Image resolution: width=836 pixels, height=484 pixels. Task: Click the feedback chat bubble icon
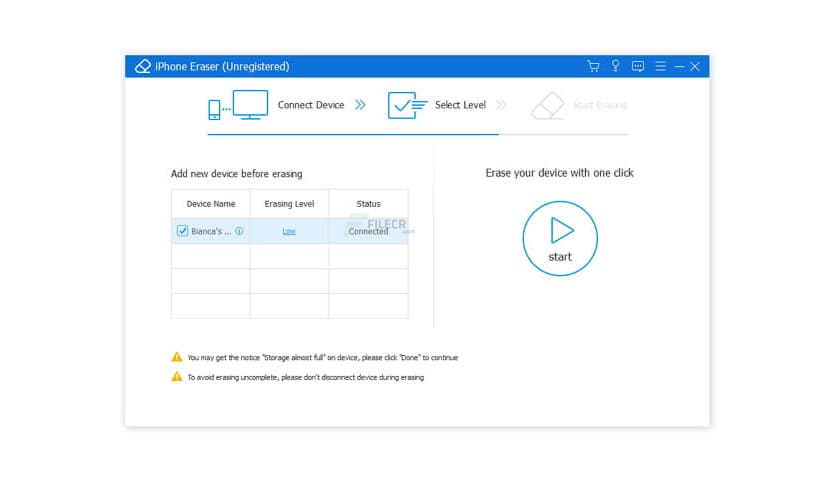point(638,66)
